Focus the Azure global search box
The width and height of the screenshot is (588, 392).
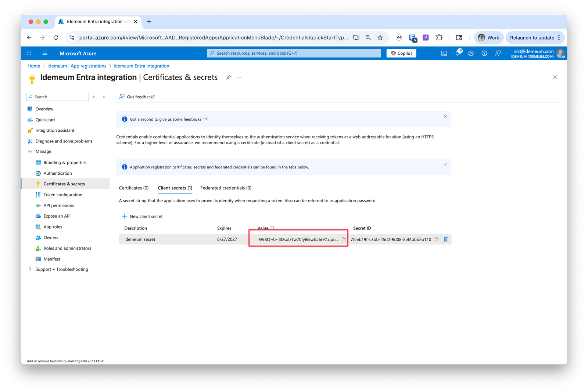click(x=294, y=53)
